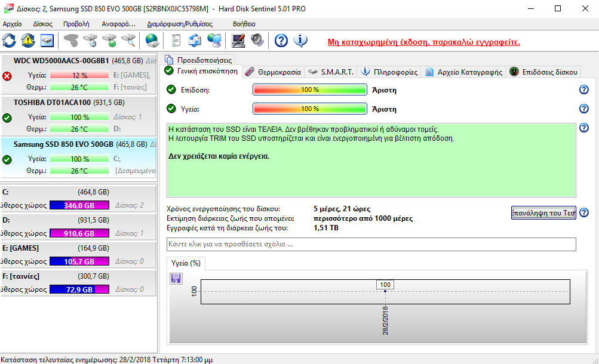Click the speaker sound toolbar icon
The width and height of the screenshot is (599, 364).
257,41
